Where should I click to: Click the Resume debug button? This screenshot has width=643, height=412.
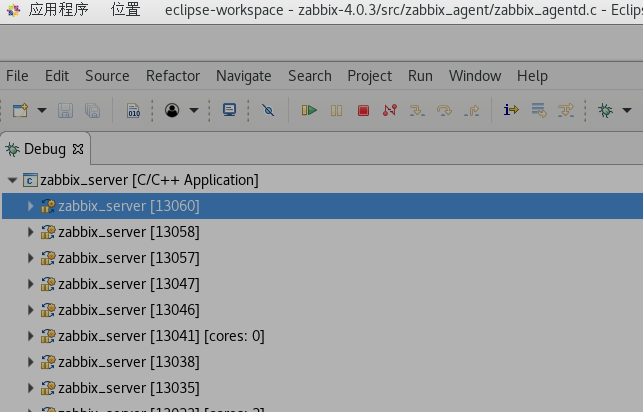[x=309, y=110]
